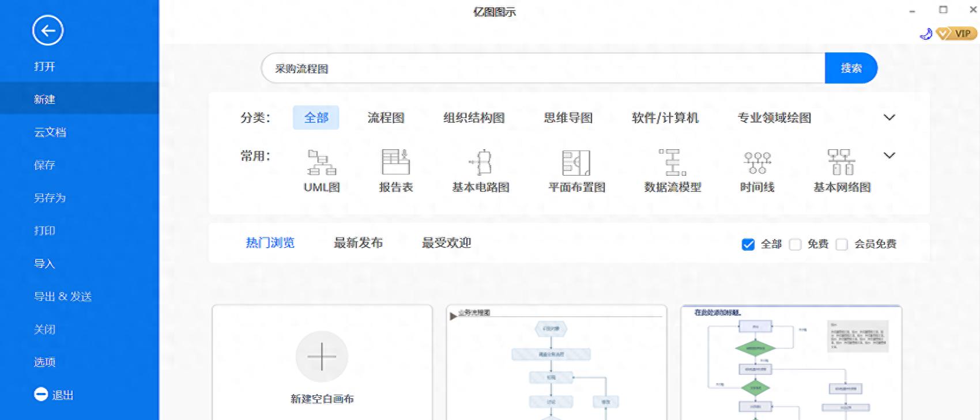Expand the 常用 templates row chevron

(889, 156)
